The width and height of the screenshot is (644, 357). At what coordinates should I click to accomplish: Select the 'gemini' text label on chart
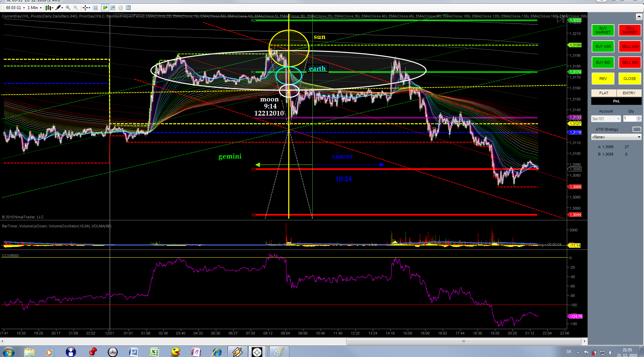pos(230,157)
